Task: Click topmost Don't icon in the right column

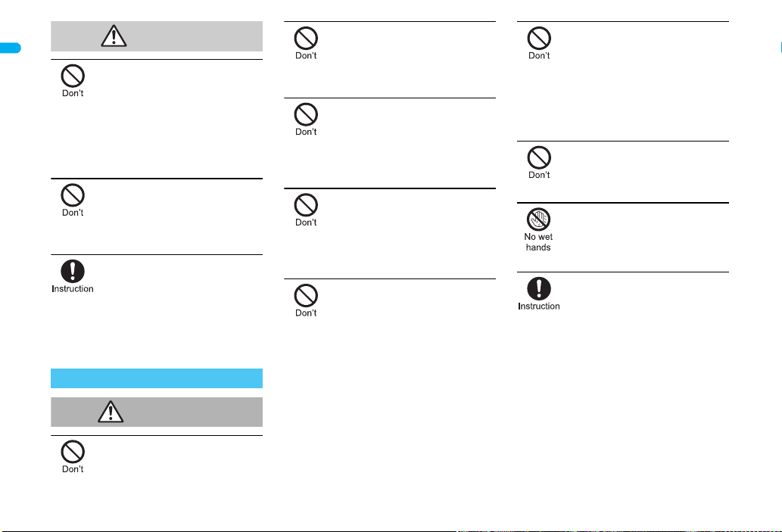Action: pyautogui.click(x=539, y=39)
